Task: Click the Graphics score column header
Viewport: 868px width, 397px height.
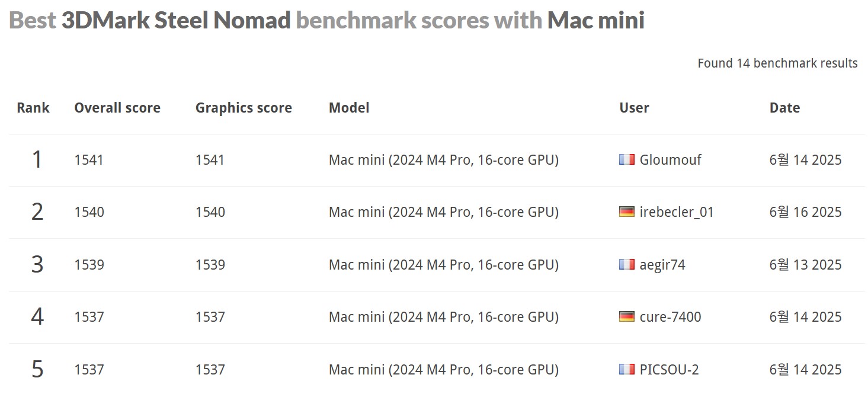Action: [244, 108]
